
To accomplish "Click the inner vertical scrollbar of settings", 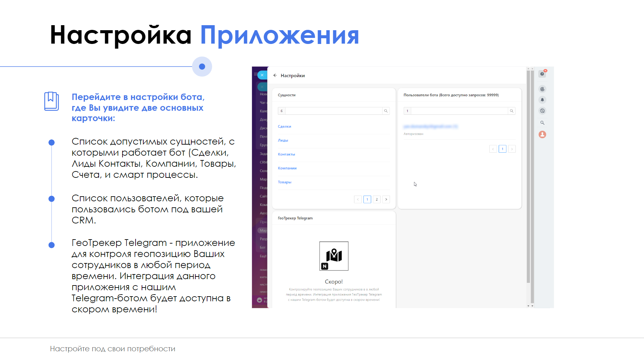I will (528, 176).
